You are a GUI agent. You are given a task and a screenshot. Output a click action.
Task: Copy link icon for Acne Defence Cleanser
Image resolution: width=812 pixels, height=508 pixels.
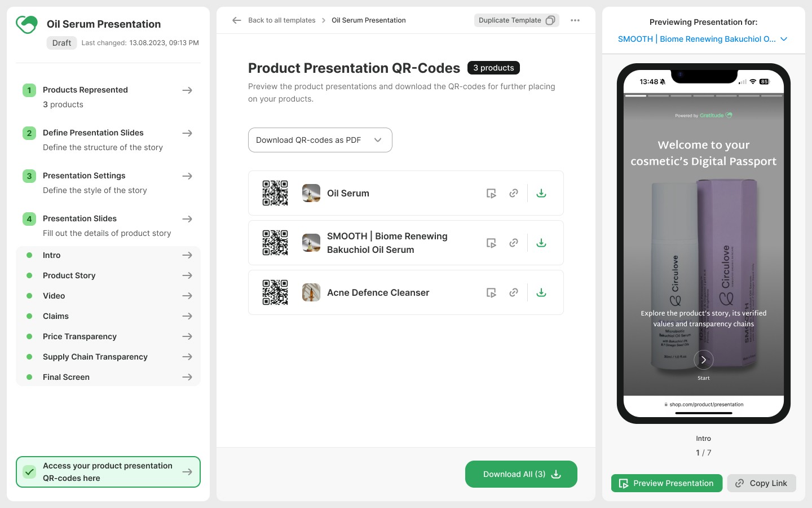click(514, 292)
